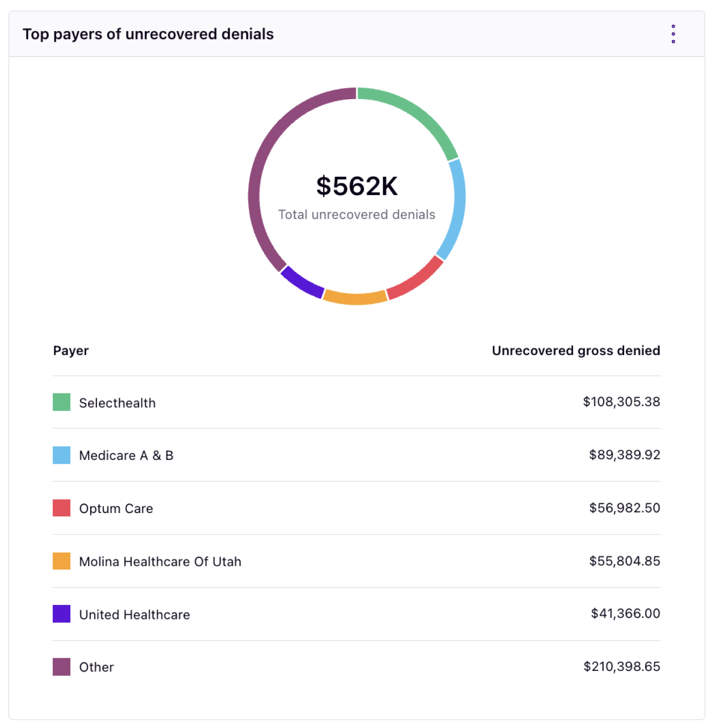Click the Medicare A & B payer name
The height and width of the screenshot is (728, 714).
point(126,455)
